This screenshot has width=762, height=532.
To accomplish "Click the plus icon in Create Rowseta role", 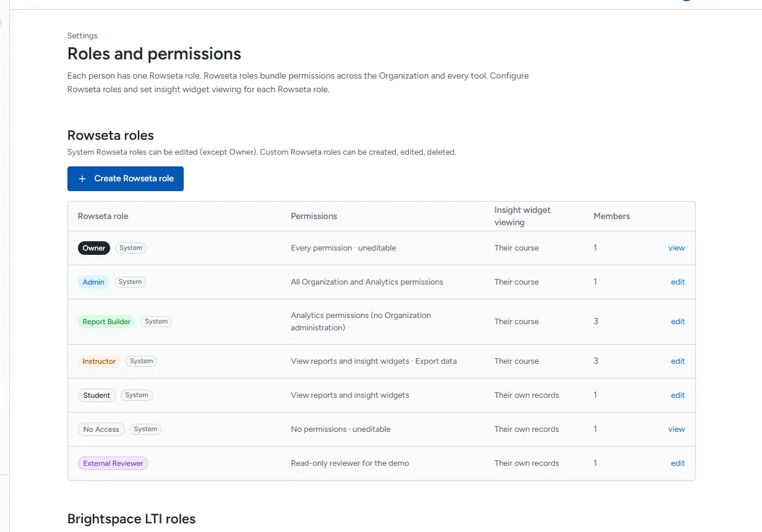I will point(82,179).
